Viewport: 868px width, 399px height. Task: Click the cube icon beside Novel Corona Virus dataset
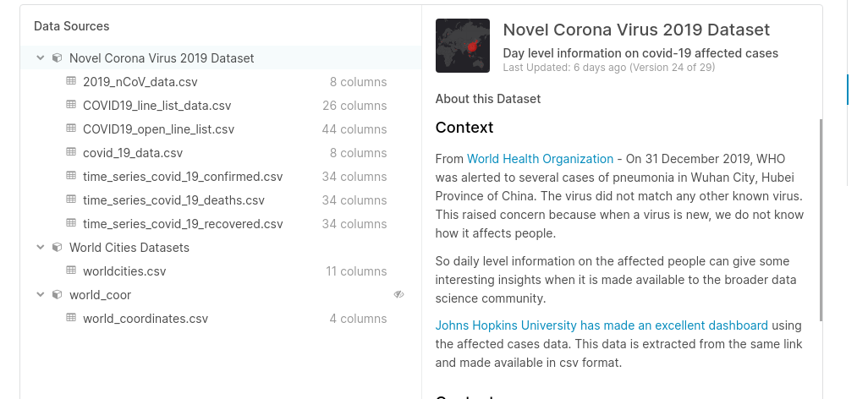57,58
